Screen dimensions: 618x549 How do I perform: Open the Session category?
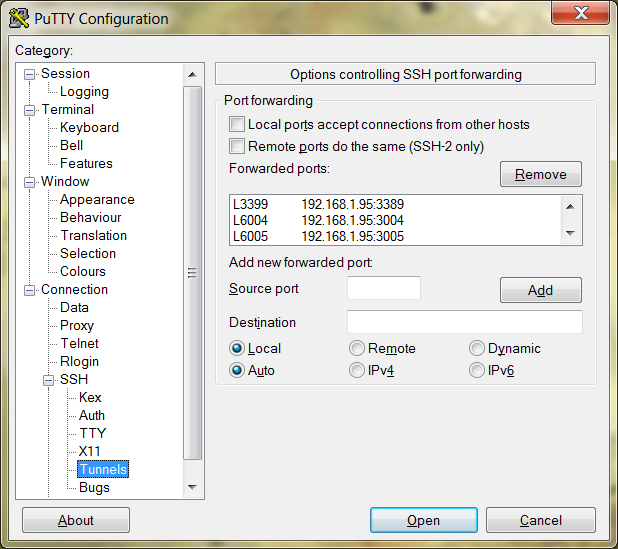pyautogui.click(x=65, y=74)
